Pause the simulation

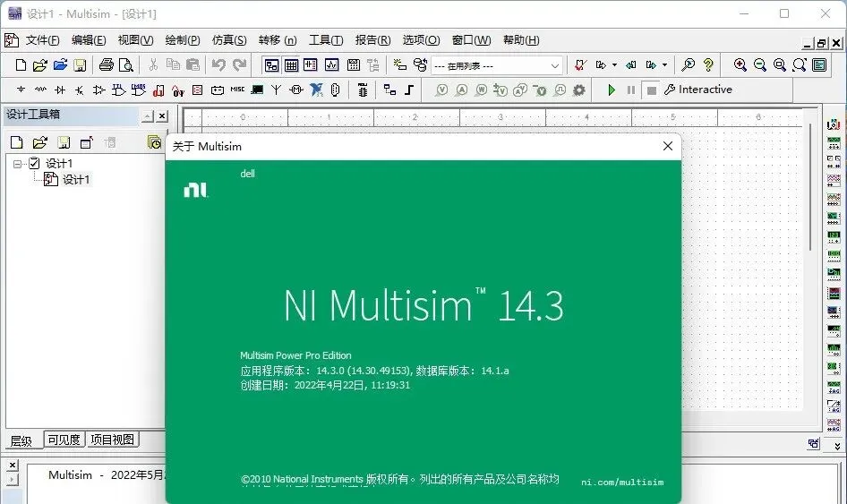631,90
